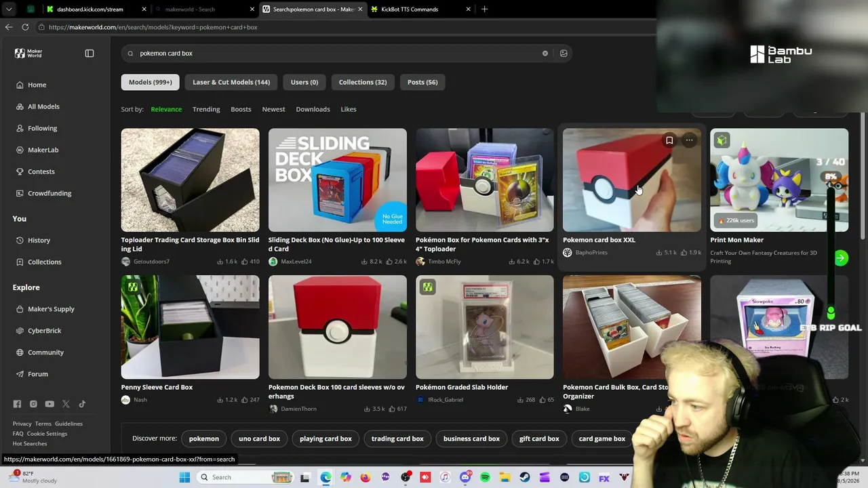This screenshot has width=868, height=488.
Task: Click the 'uno card box' suggestion chip
Action: click(259, 439)
